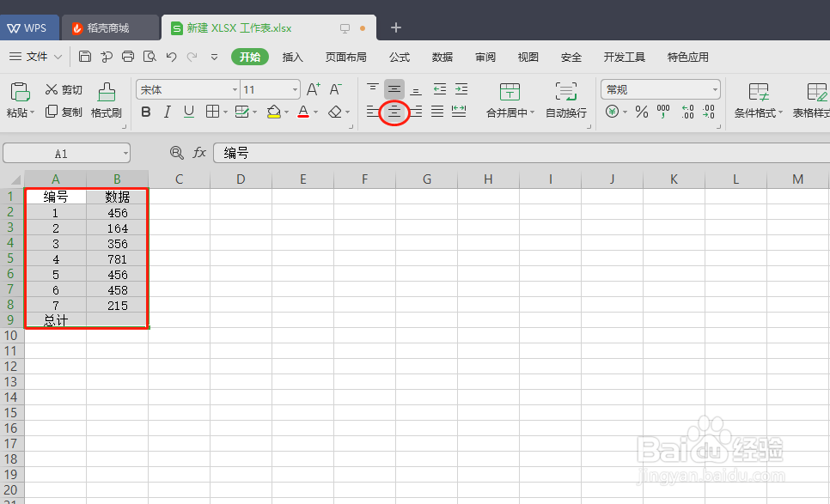The width and height of the screenshot is (830, 504).
Task: Add new tab with plus button
Action: point(396,27)
